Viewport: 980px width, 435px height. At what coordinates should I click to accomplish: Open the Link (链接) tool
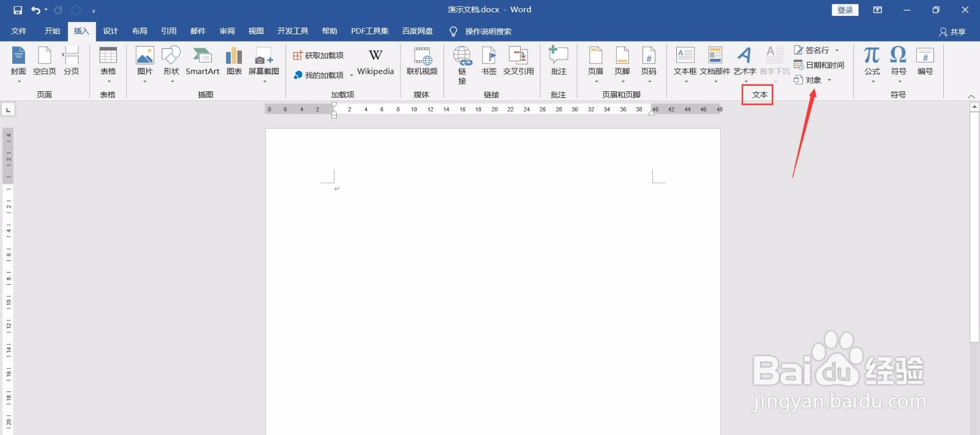[462, 65]
